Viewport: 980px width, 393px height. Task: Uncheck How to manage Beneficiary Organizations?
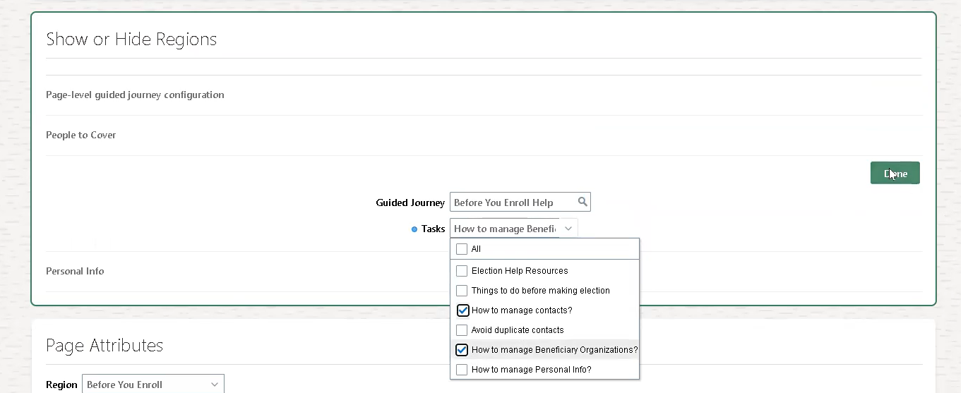pos(462,350)
